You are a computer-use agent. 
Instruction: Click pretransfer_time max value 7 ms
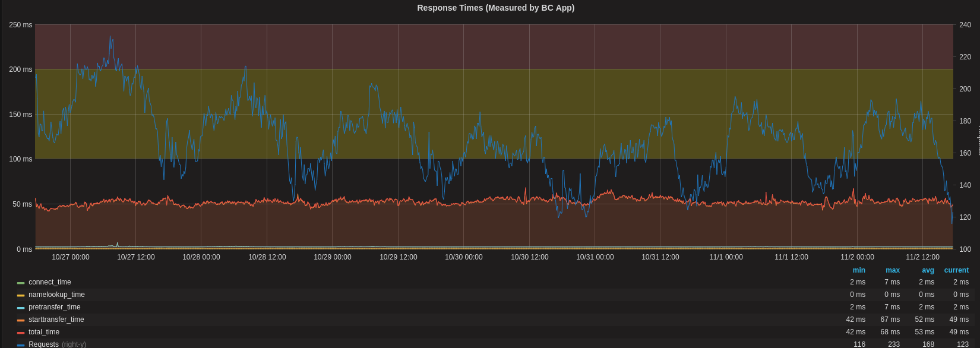[x=892, y=307]
